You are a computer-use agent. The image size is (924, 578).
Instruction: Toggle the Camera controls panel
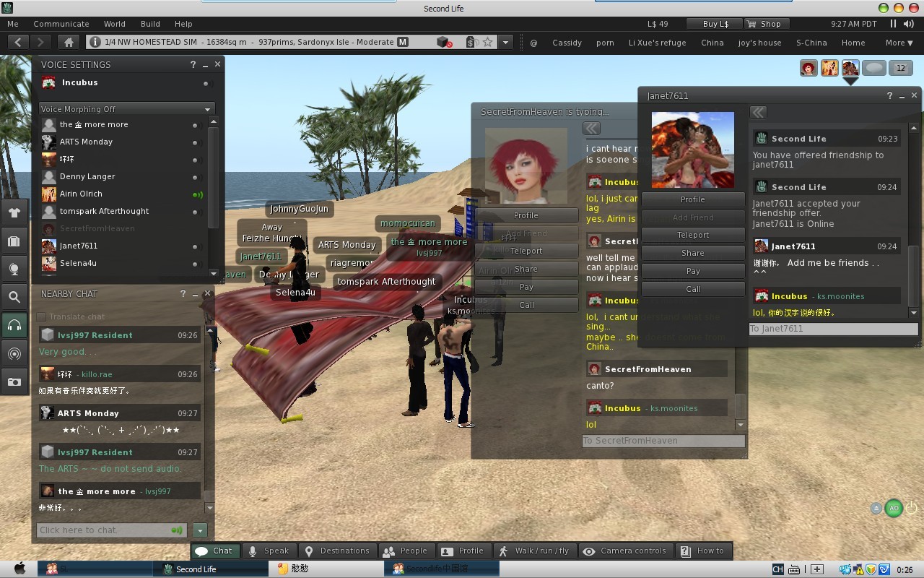pyautogui.click(x=626, y=551)
